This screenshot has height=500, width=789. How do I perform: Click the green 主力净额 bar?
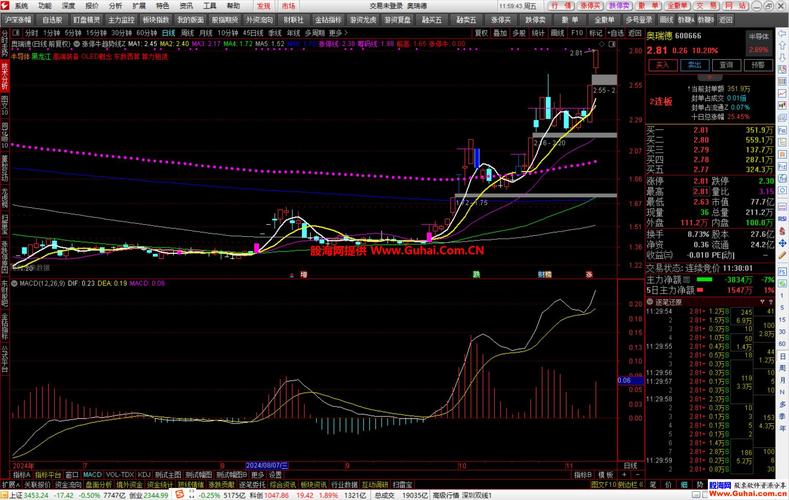[x=704, y=279]
